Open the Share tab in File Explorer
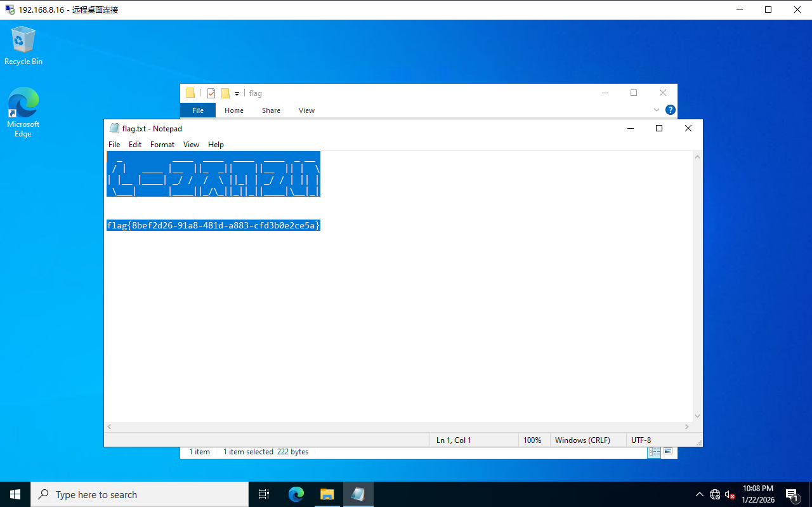This screenshot has width=812, height=507. pos(271,110)
